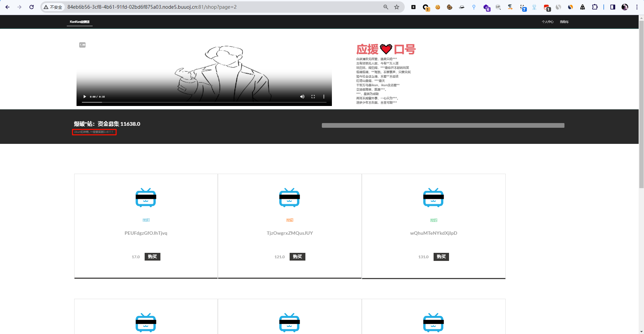This screenshot has height=334, width=644.
Task: Click the scrollbar down arrow
Action: click(x=641, y=331)
